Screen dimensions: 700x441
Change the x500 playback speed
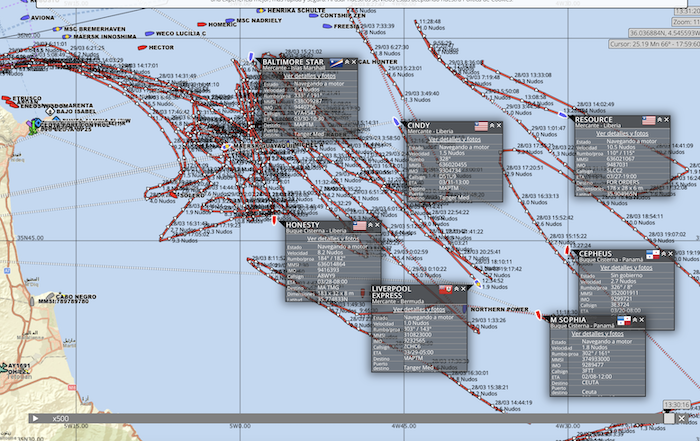click(61, 419)
